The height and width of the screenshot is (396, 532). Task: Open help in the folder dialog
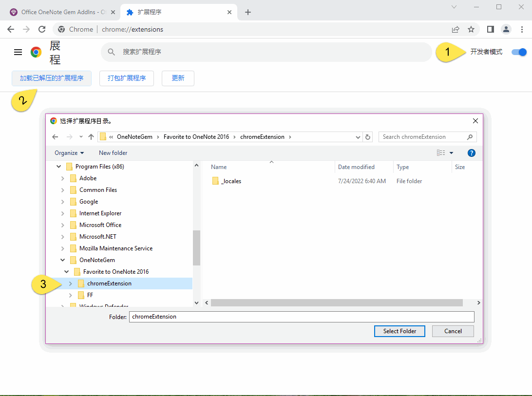pos(471,152)
